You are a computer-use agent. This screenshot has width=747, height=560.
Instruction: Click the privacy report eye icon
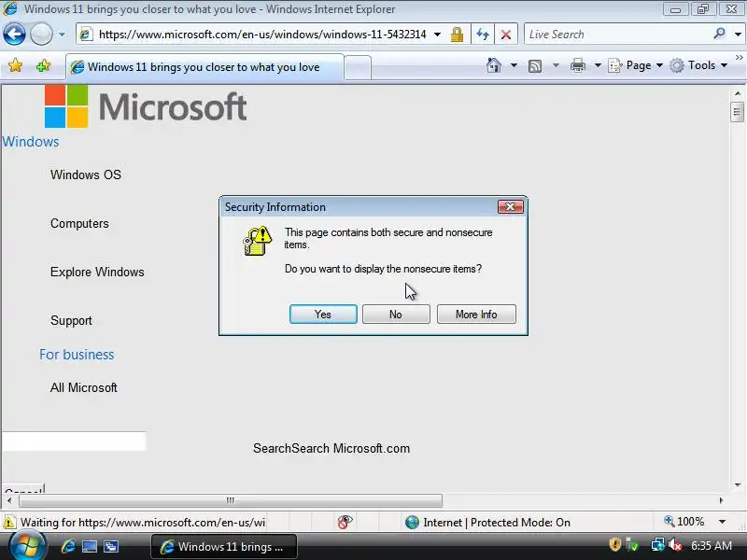pyautogui.click(x=345, y=523)
